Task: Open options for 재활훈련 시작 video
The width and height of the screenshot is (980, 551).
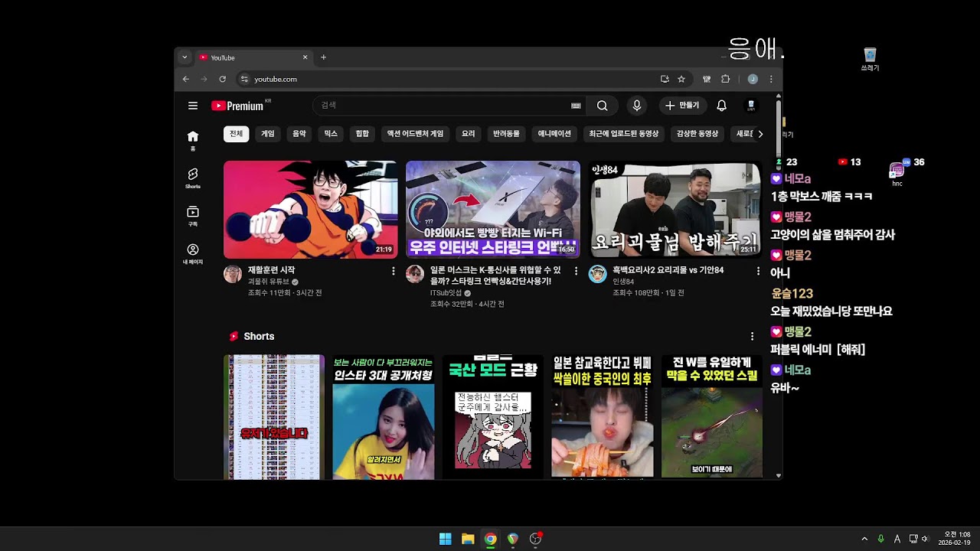Action: tap(394, 271)
